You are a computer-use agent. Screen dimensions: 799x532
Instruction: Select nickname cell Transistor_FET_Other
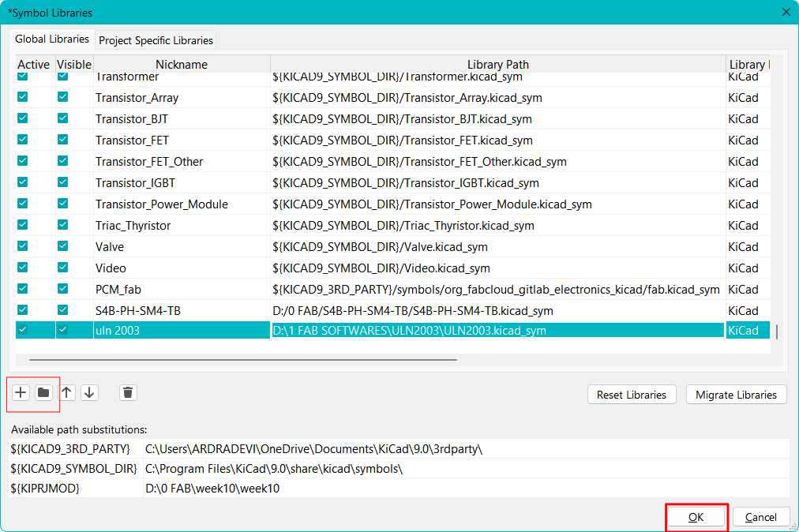(x=182, y=162)
